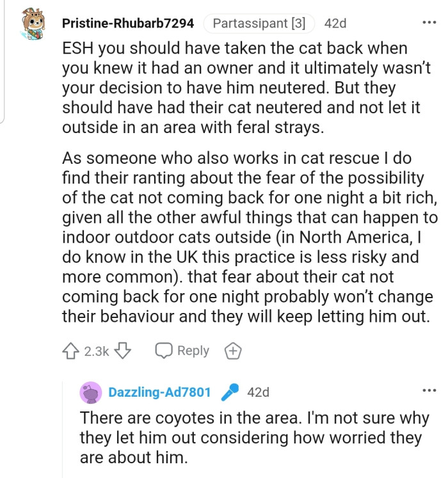Viewport: 448px width, 478px height.
Task: Open more options for the Dazzling-Ad7801 reply
Action: (x=428, y=391)
